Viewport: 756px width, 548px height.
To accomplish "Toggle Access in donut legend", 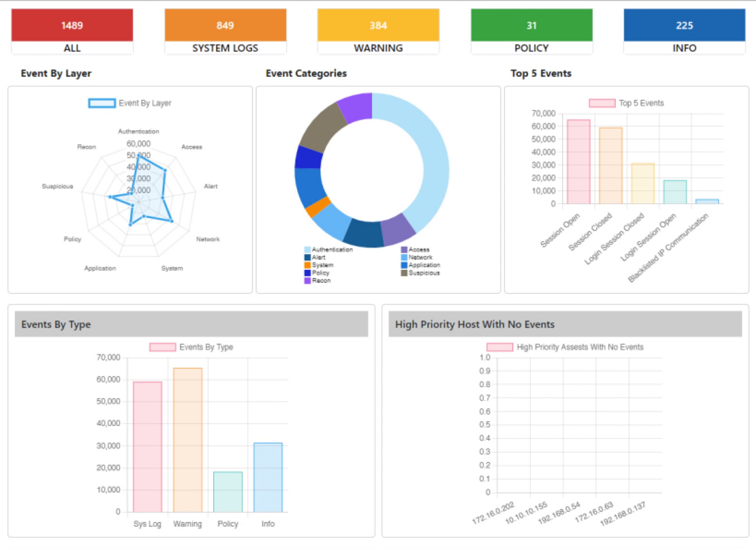I will pyautogui.click(x=415, y=250).
